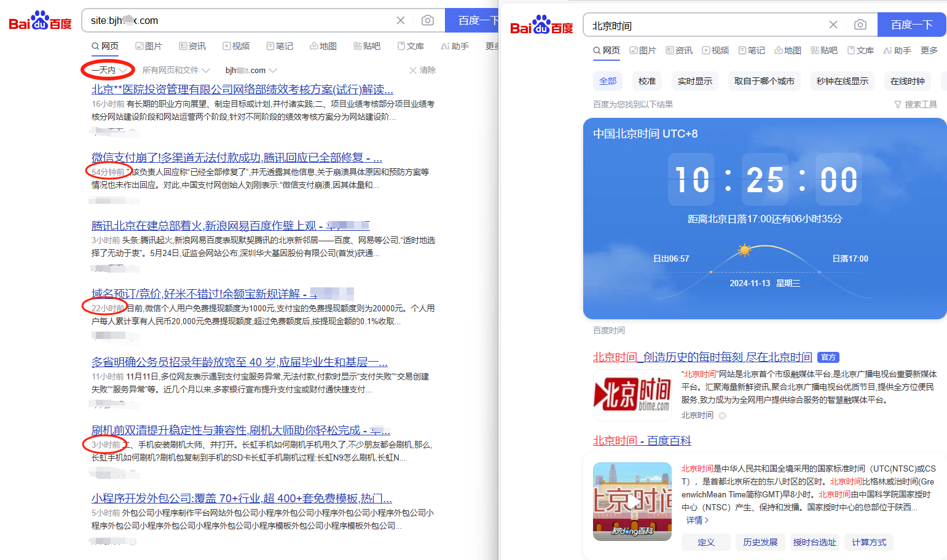Open 贴吧 tab in right window
The height and width of the screenshot is (560, 947).
coord(824,50)
